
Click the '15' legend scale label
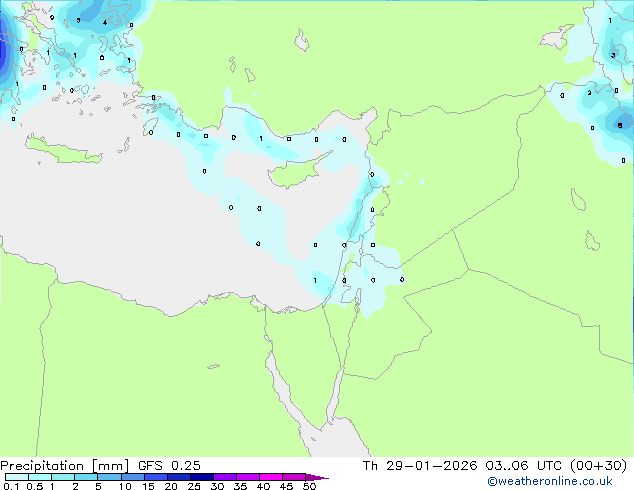pyautogui.click(x=148, y=486)
